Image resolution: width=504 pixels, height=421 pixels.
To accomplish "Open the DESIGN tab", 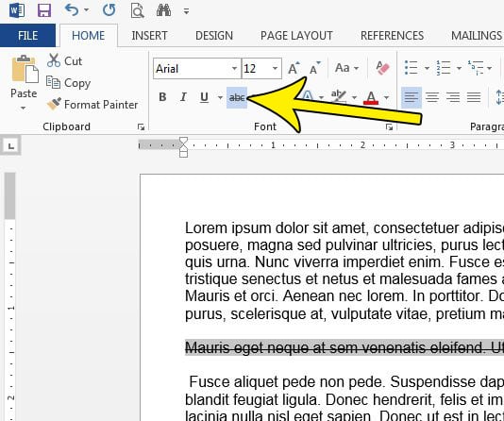I will pyautogui.click(x=214, y=35).
